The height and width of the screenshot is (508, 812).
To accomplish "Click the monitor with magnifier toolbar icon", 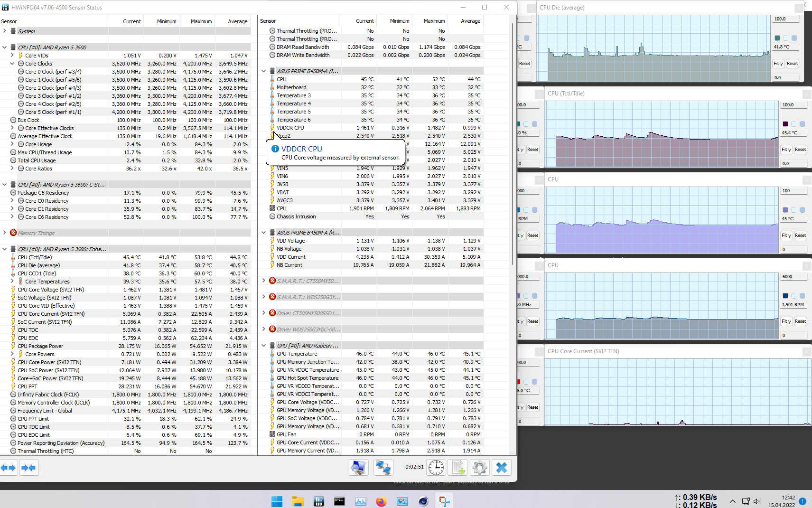I will click(x=358, y=468).
